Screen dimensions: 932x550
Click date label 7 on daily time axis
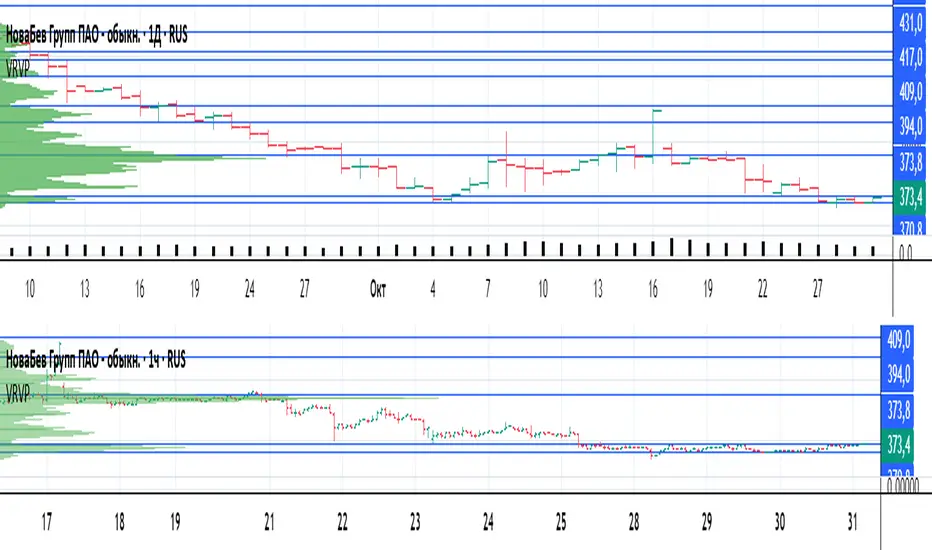coord(488,290)
